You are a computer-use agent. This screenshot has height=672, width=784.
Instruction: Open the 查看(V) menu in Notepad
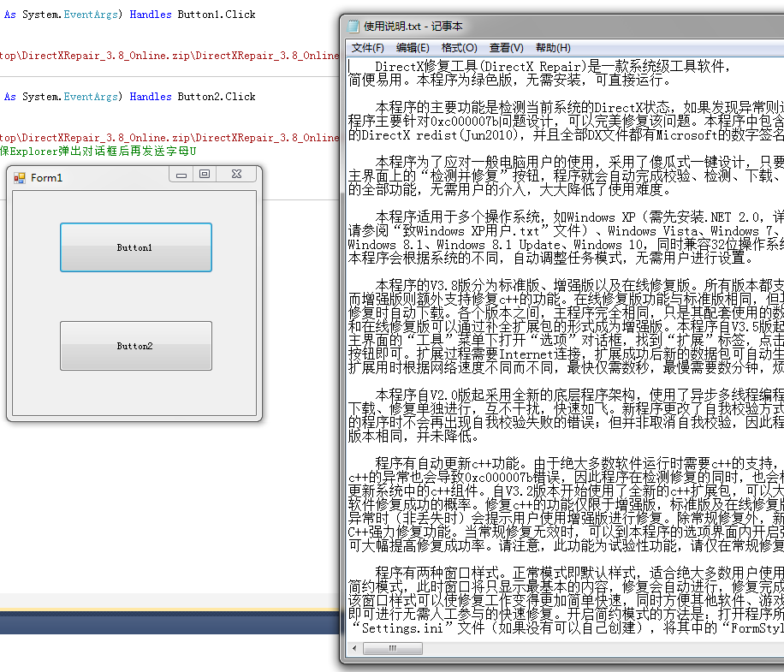506,48
